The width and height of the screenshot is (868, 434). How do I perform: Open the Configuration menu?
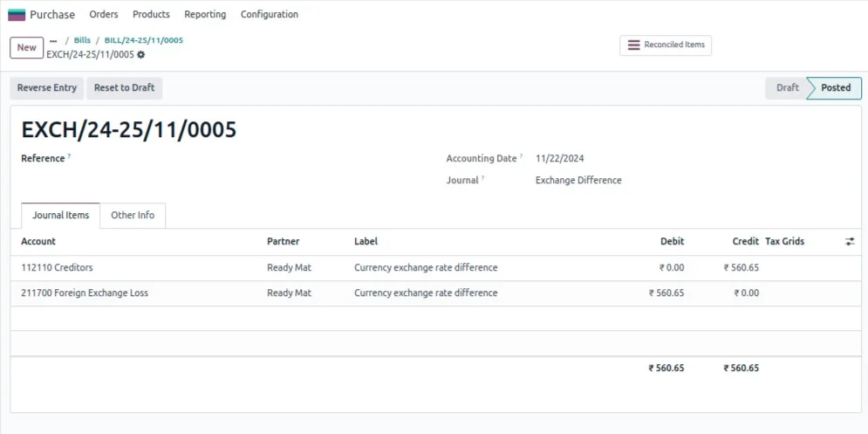click(x=270, y=15)
